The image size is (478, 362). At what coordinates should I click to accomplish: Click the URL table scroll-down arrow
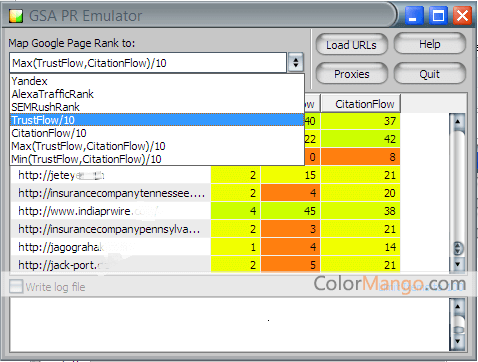point(458,264)
